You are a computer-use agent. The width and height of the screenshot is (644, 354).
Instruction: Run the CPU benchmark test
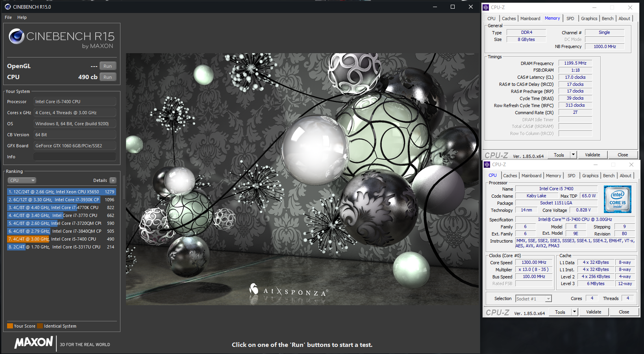coord(108,77)
